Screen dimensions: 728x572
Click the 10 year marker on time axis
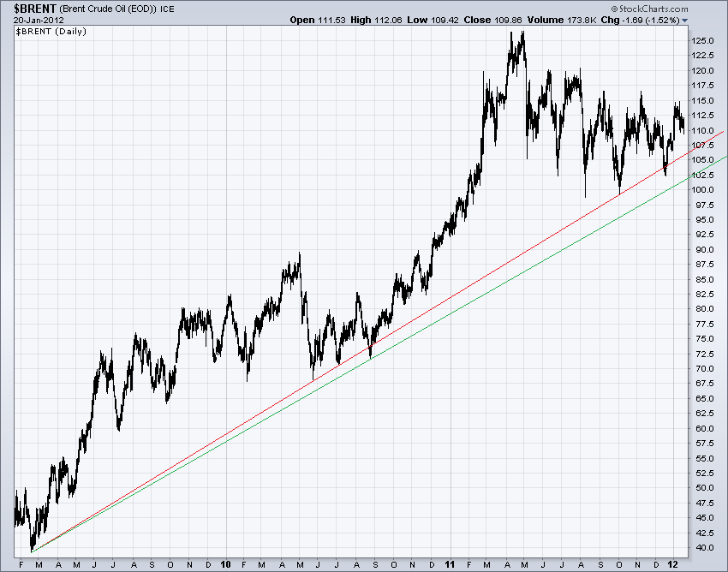click(x=225, y=564)
